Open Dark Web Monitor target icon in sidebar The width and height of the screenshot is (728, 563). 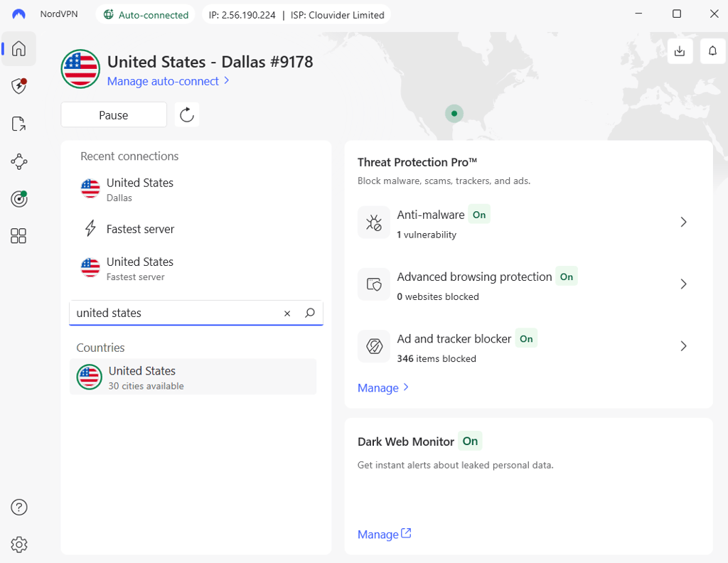click(x=19, y=198)
